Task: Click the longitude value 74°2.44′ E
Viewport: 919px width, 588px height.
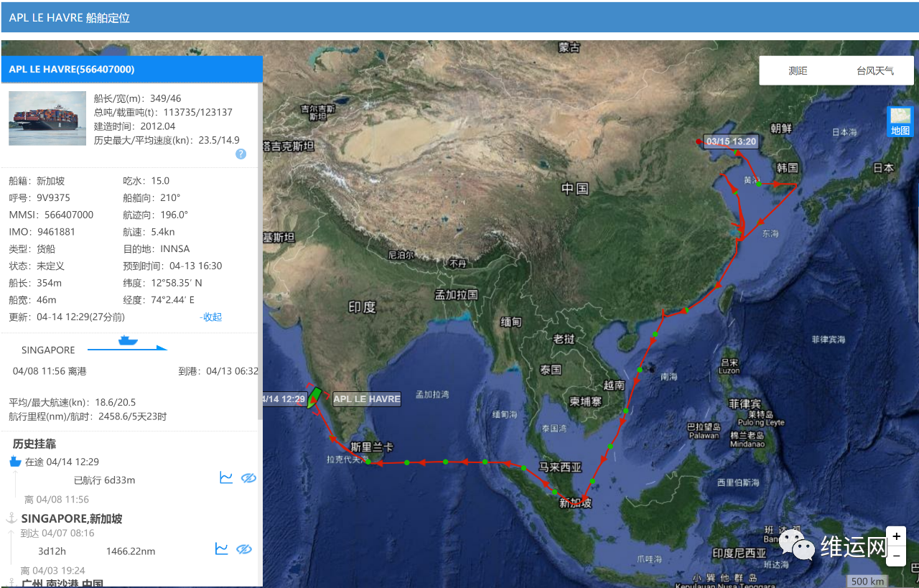Action: (x=173, y=300)
